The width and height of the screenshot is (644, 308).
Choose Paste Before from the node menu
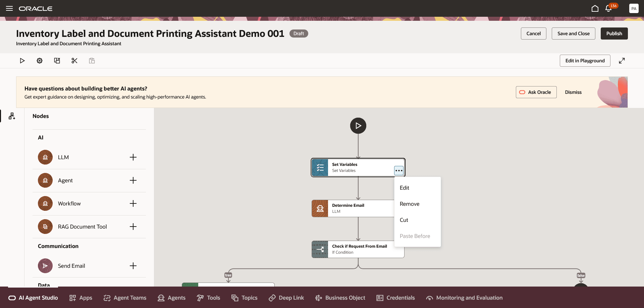coord(418,236)
